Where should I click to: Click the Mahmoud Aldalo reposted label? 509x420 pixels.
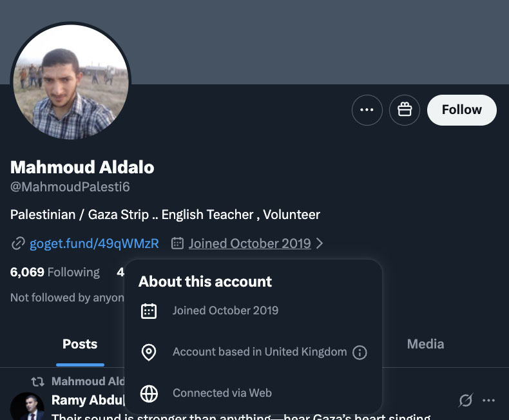click(x=88, y=381)
